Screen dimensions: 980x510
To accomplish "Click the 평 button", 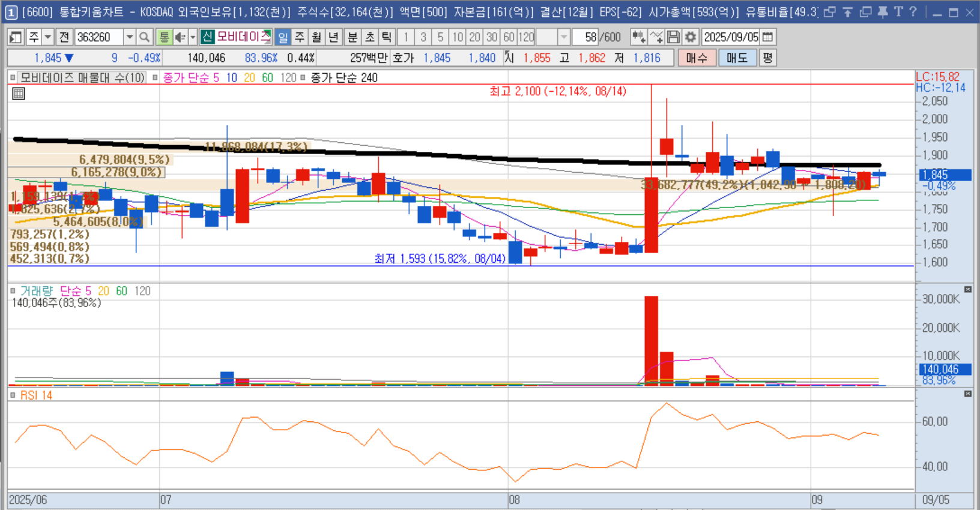I will click(767, 58).
